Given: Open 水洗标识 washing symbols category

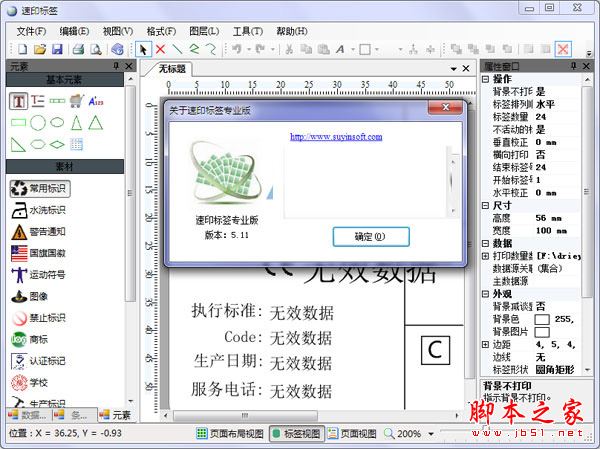Looking at the screenshot, I should (x=39, y=210).
